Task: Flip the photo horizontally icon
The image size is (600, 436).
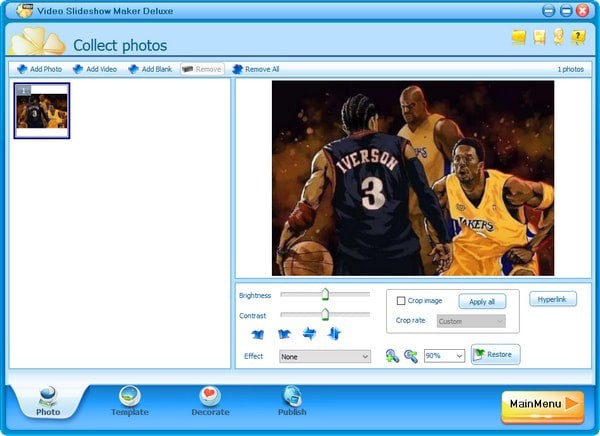Action: 309,334
